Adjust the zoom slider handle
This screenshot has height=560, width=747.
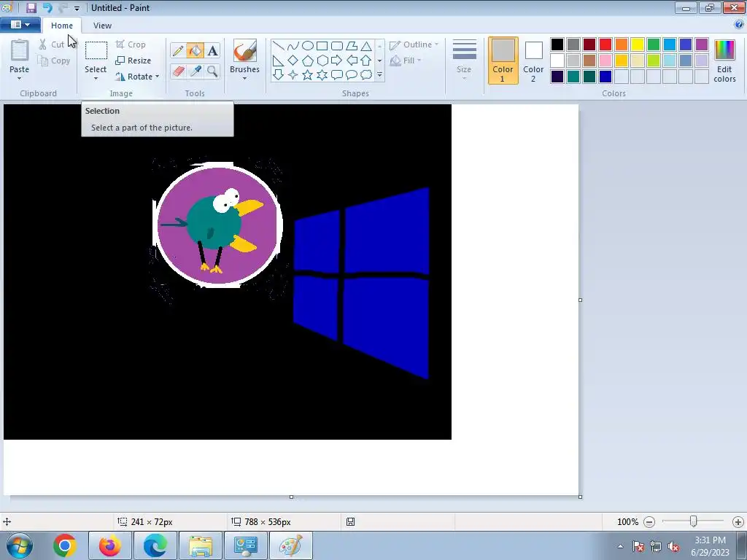pos(694,522)
